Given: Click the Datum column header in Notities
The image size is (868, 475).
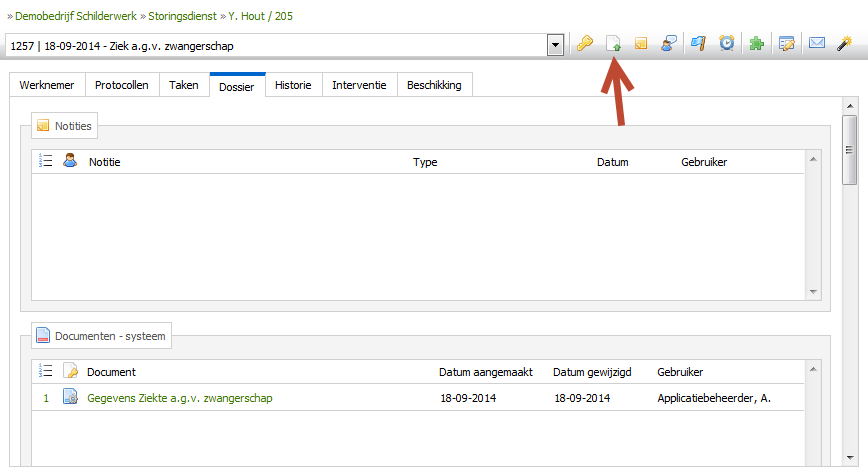Looking at the screenshot, I should pyautogui.click(x=613, y=162).
